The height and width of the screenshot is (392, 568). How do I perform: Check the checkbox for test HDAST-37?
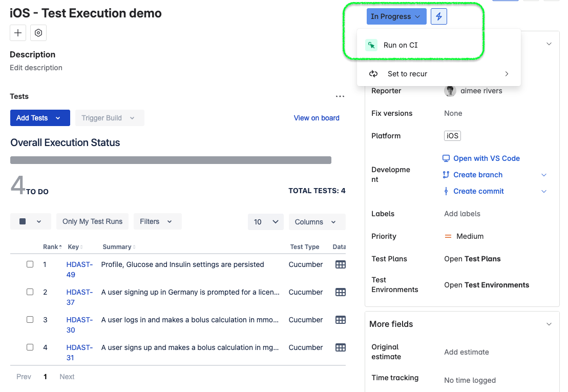[29, 292]
